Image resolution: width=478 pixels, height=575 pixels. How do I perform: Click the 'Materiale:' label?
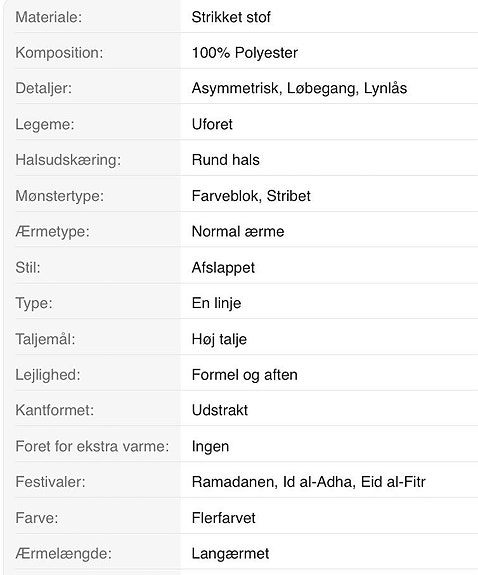click(49, 17)
